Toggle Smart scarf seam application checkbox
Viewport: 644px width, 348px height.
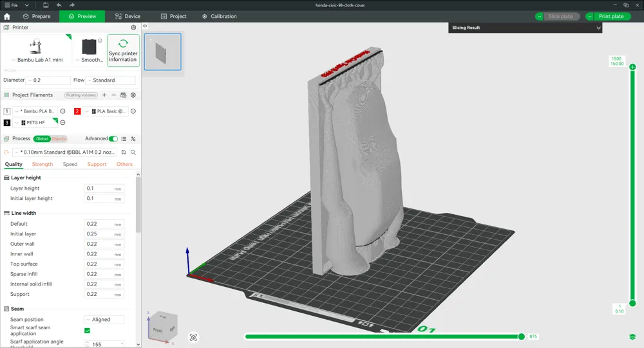[87, 331]
